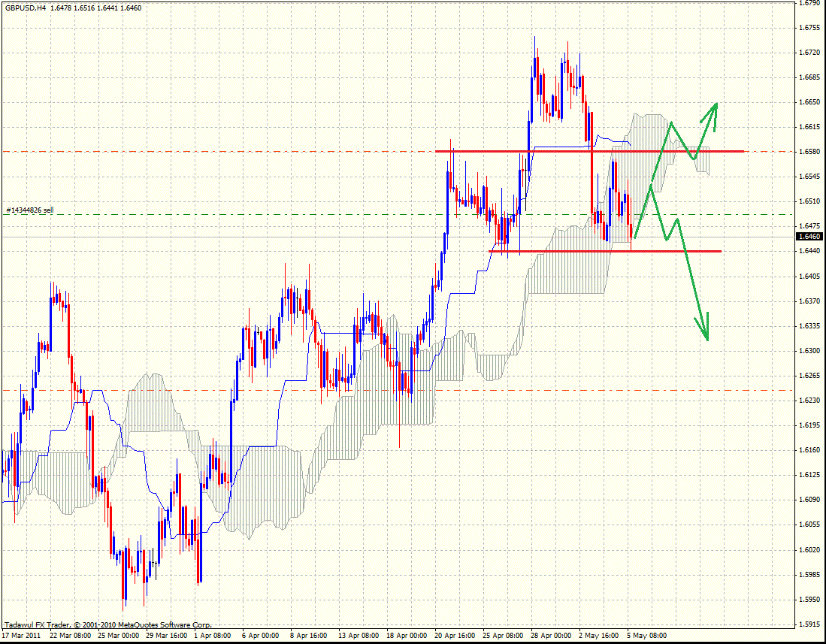Click time axis label 25 Apr 08:00

click(503, 636)
